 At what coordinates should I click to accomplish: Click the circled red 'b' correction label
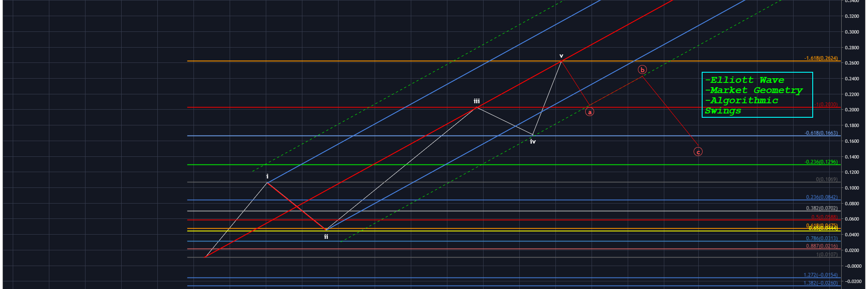tap(642, 70)
